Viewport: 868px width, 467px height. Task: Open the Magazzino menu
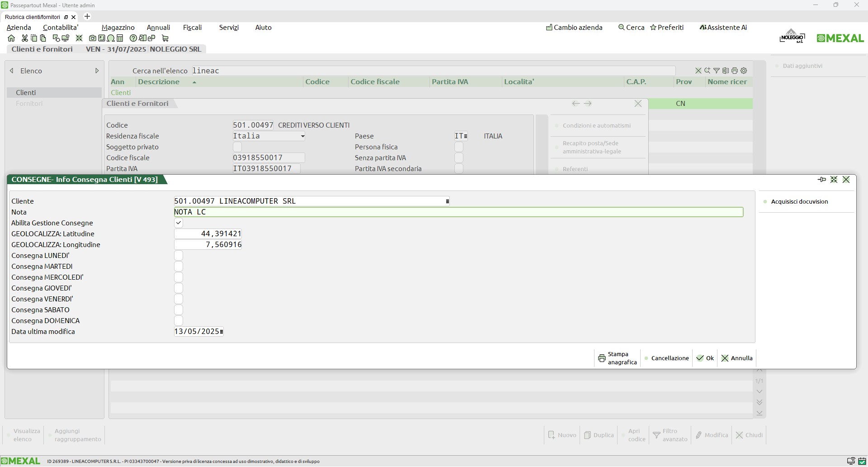118,28
